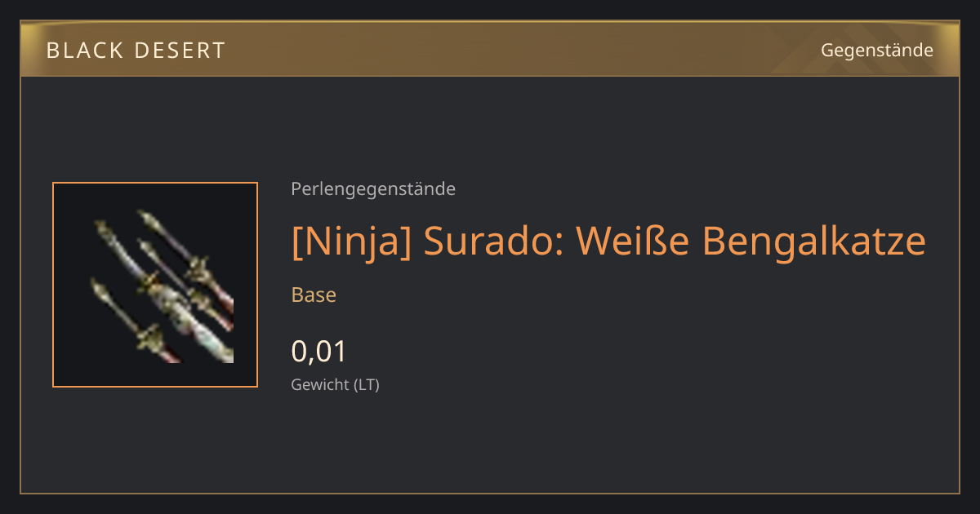Click empty dark area below Gewicht label
The image size is (980, 514).
(490, 445)
